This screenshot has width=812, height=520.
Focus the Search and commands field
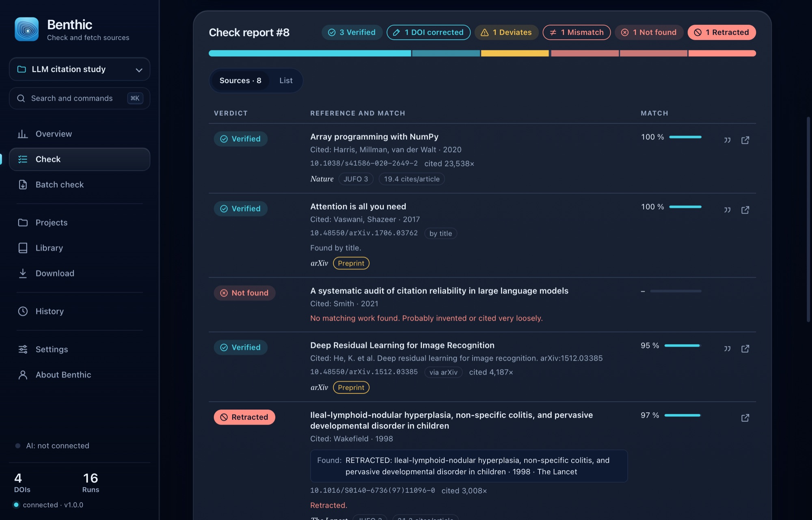(x=80, y=98)
